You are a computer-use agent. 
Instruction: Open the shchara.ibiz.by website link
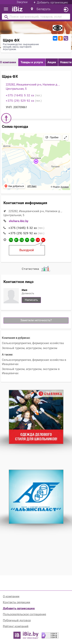point(18,221)
